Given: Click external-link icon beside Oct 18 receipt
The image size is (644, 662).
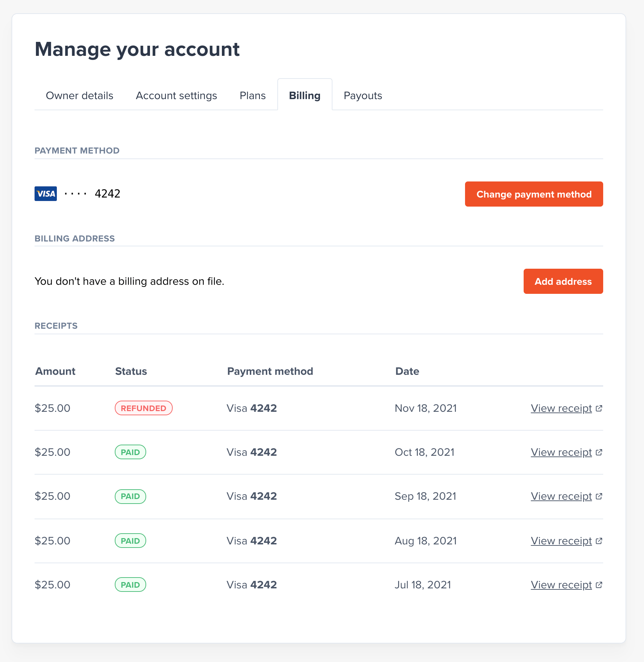Looking at the screenshot, I should click(x=599, y=452).
